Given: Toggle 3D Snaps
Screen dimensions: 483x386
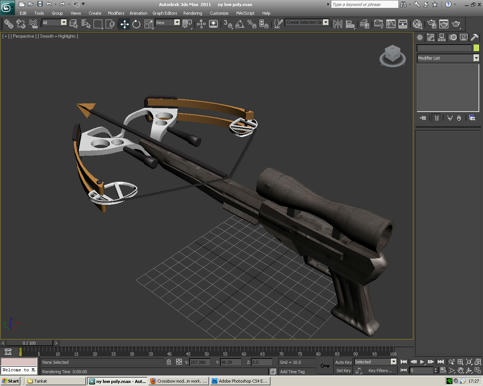Looking at the screenshot, I should tap(228, 24).
